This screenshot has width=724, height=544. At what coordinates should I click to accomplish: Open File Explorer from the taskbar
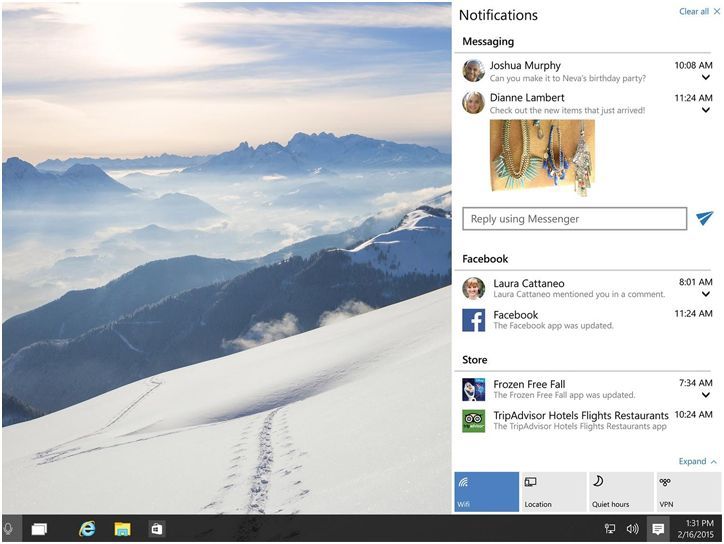122,529
